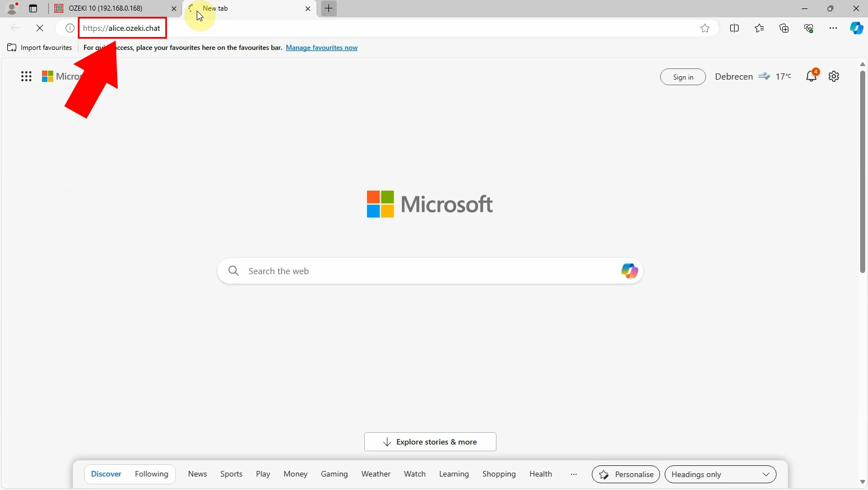Expand the Headings only dropdown
Screen dimensions: 868x490
720,474
